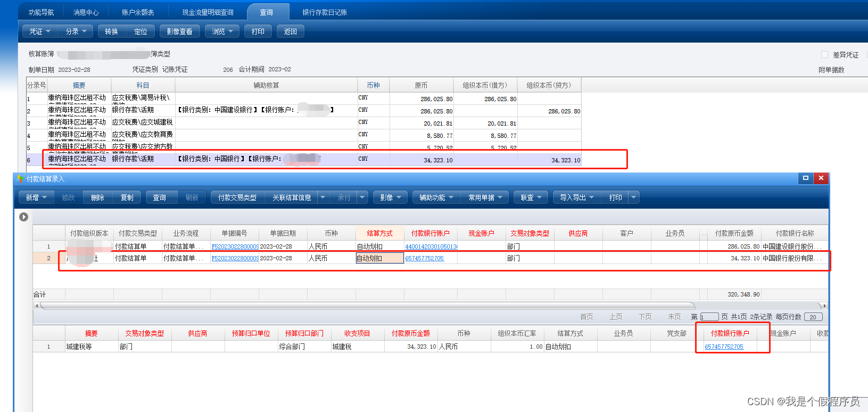Open account link 657457752705 in detail grid
The width and height of the screenshot is (868, 412).
pos(724,347)
